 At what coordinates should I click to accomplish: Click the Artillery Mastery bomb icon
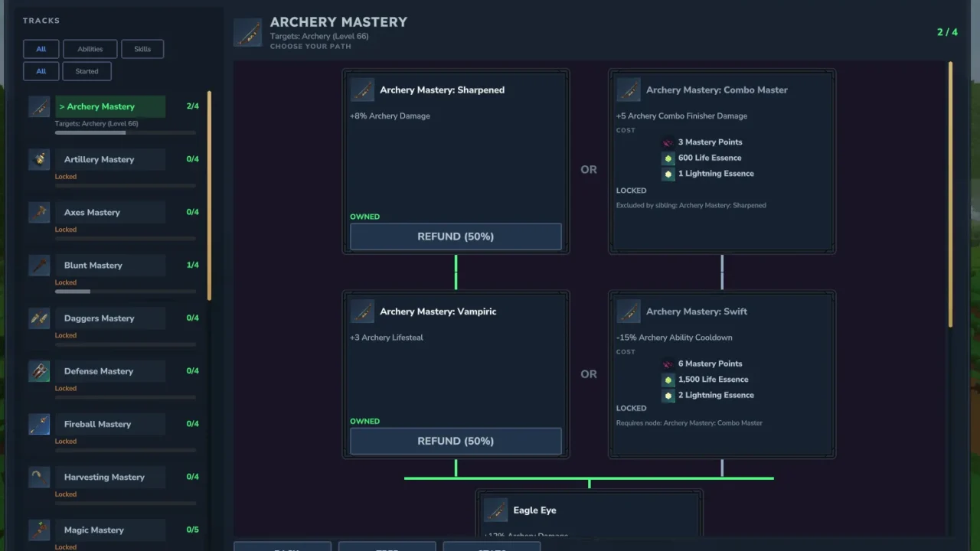tap(39, 159)
